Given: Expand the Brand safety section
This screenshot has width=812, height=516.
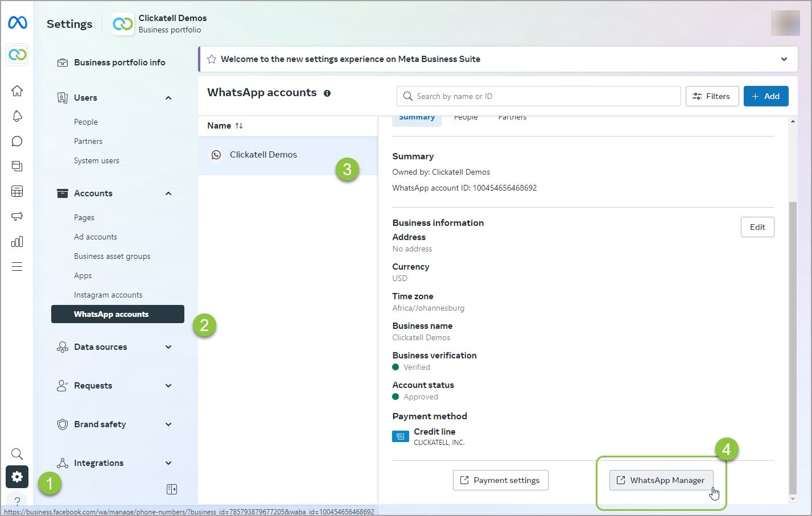Looking at the screenshot, I should click(x=168, y=424).
